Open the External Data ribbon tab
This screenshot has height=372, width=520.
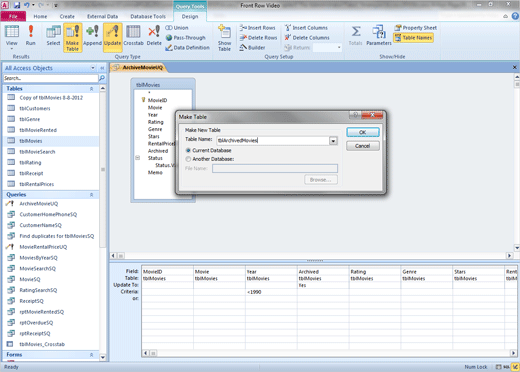coord(102,16)
